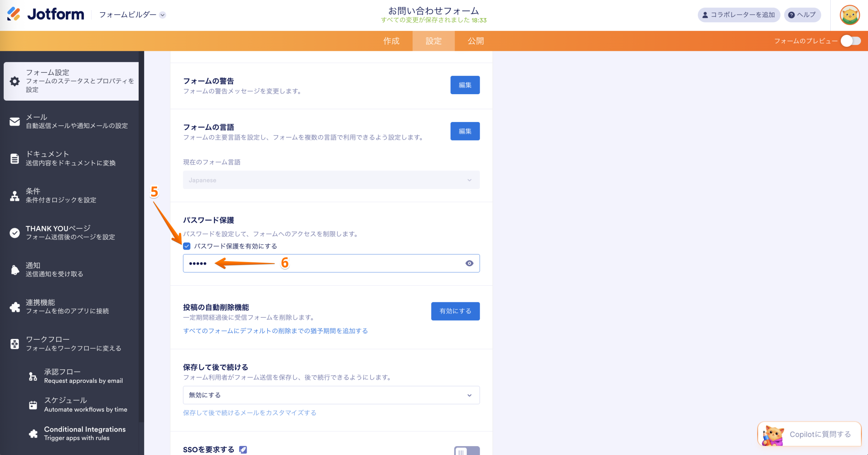
Task: Click the password input field
Action: 331,263
